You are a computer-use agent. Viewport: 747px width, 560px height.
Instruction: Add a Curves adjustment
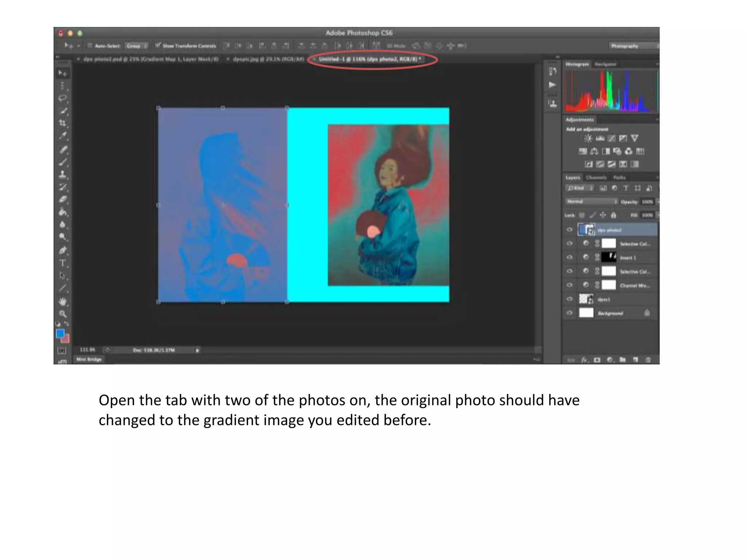612,138
